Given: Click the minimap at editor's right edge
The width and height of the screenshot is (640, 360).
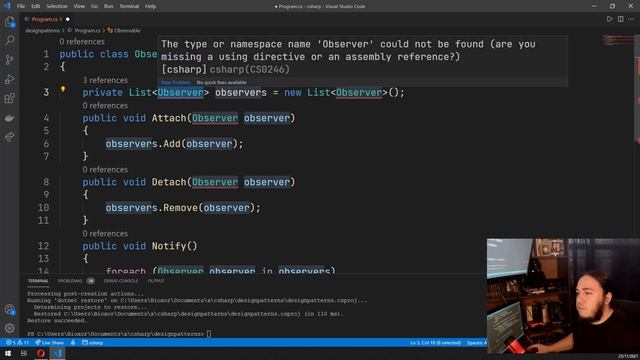Looking at the screenshot, I should click(618, 40).
